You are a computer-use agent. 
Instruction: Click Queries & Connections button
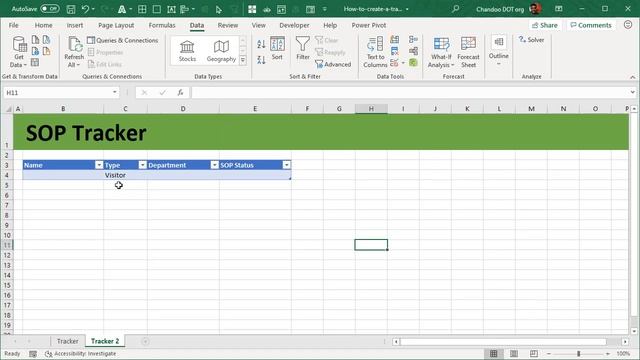pyautogui.click(x=122, y=40)
